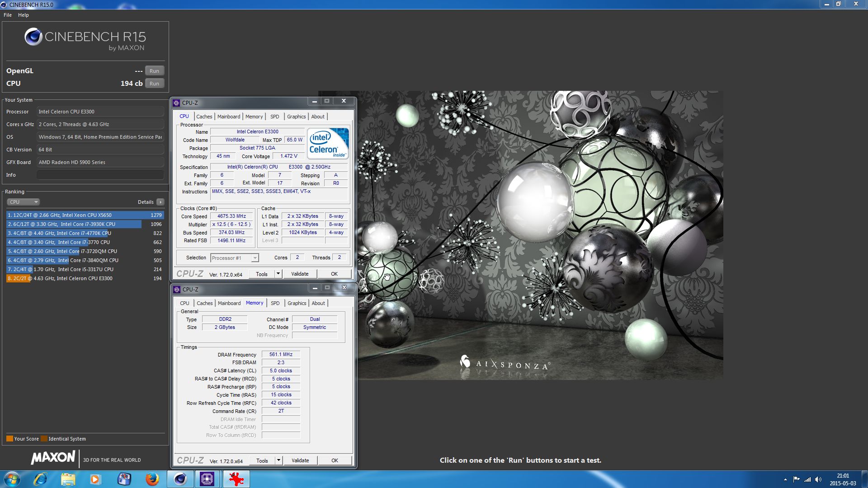Viewport: 868px width, 488px height.
Task: Switch to Caches tab in lower CPU-Z window
Action: tap(204, 303)
